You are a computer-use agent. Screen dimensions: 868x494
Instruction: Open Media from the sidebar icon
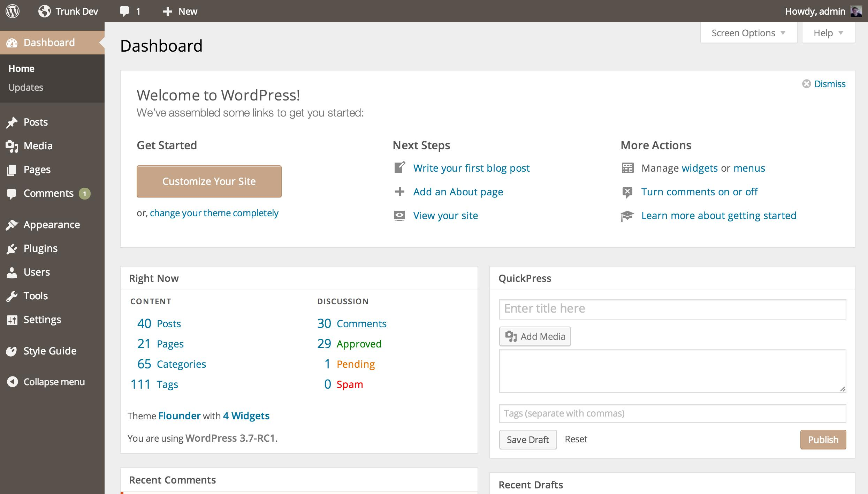click(12, 146)
